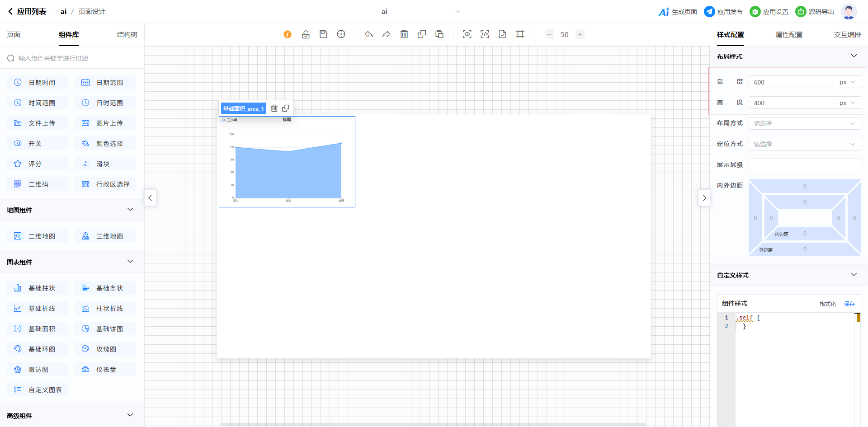Click the 应用发布 button

(723, 12)
